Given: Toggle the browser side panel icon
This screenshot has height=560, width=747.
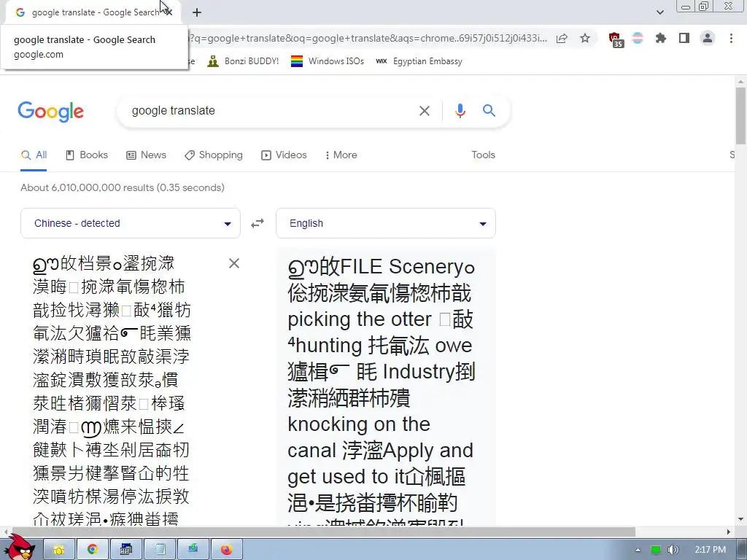Looking at the screenshot, I should point(684,38).
